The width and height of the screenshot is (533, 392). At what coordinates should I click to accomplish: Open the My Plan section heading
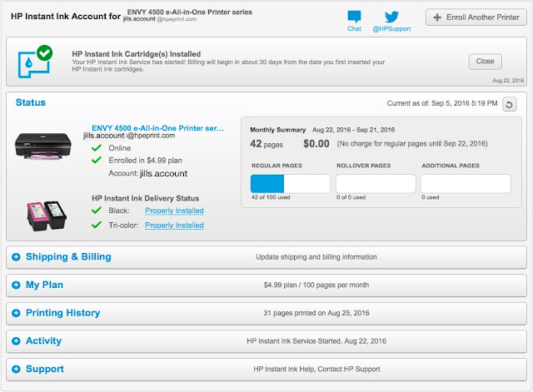click(x=44, y=285)
